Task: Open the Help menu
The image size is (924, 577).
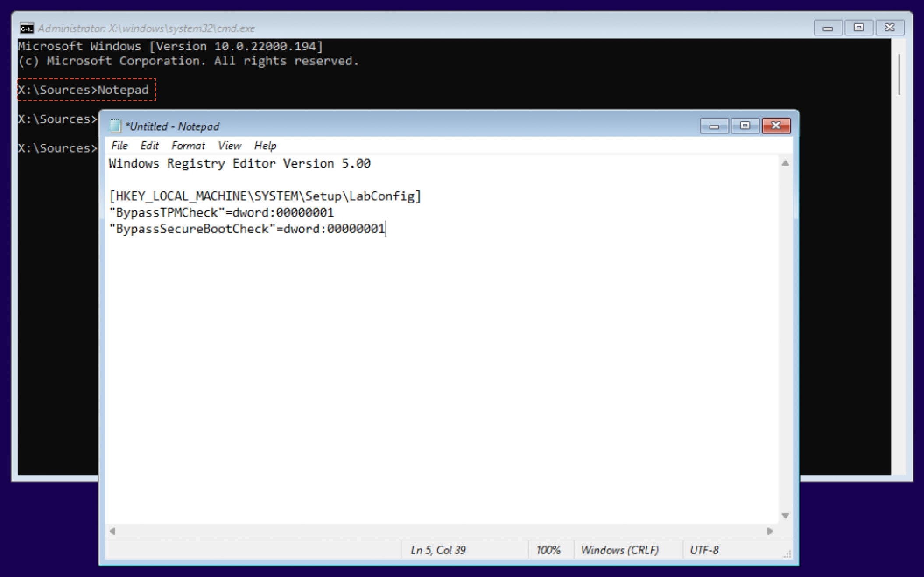Action: click(x=265, y=145)
